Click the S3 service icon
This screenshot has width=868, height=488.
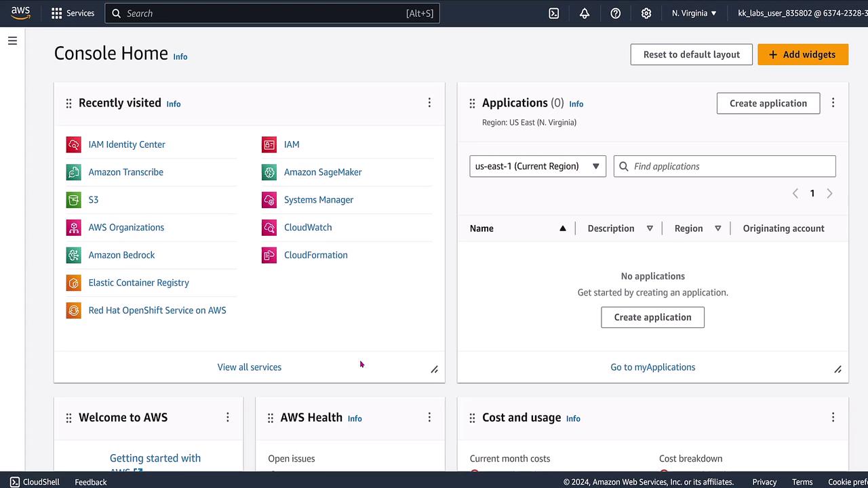73,200
